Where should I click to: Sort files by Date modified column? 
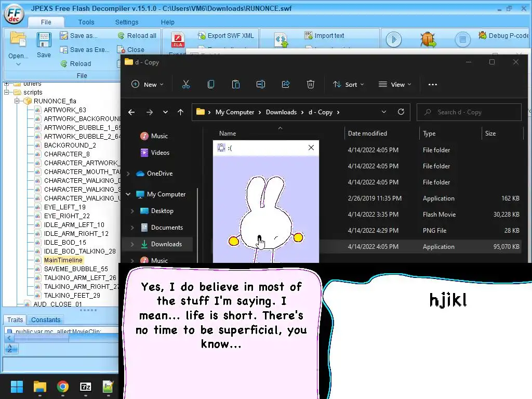coord(367,134)
